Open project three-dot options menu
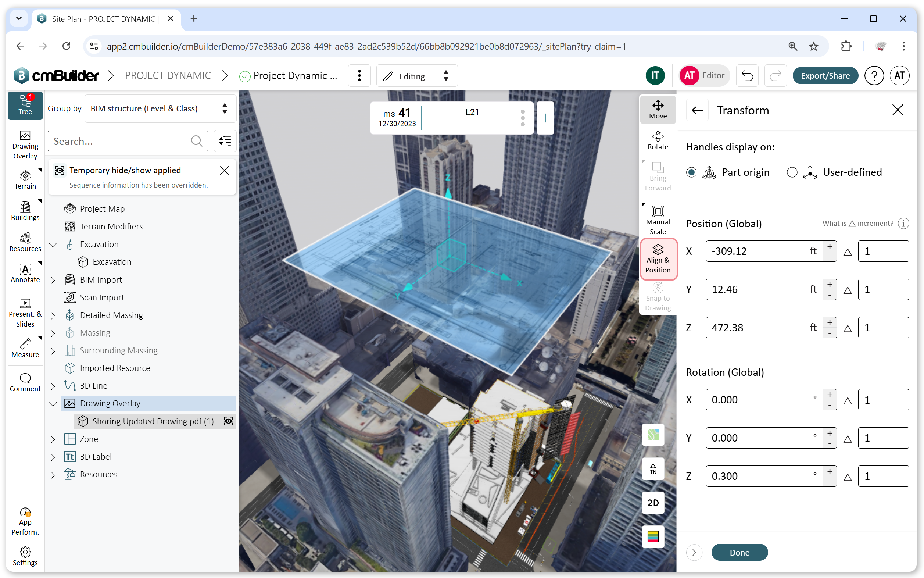The width and height of the screenshot is (924, 578). 359,76
